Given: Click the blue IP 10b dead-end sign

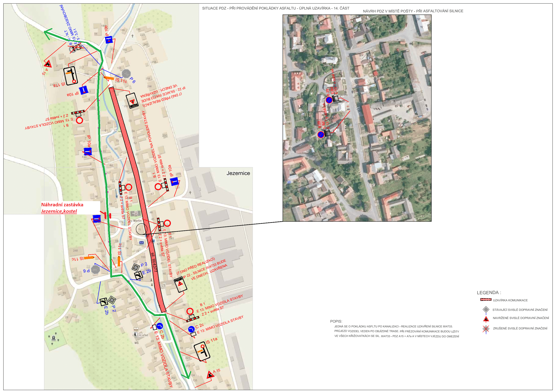Looking at the screenshot, I should [109, 39].
